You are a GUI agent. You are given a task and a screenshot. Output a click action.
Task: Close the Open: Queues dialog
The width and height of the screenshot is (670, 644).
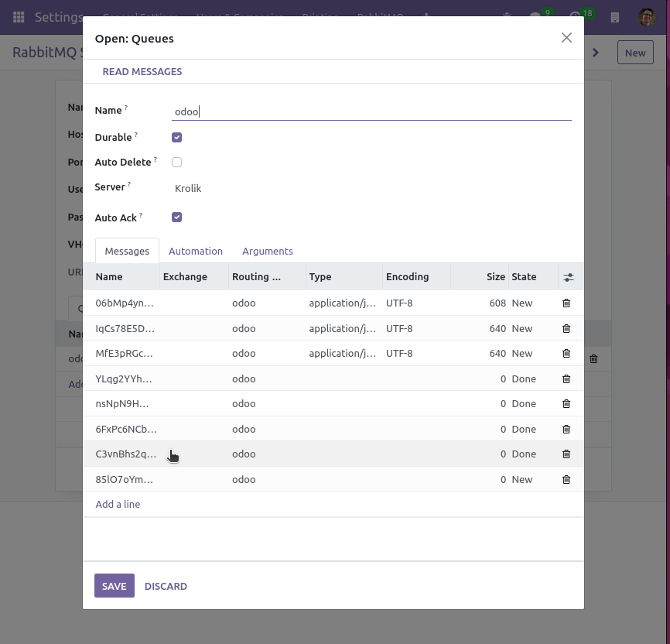(566, 38)
